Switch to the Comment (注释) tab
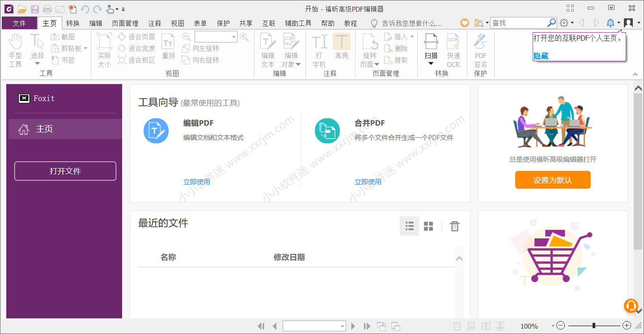 point(155,23)
